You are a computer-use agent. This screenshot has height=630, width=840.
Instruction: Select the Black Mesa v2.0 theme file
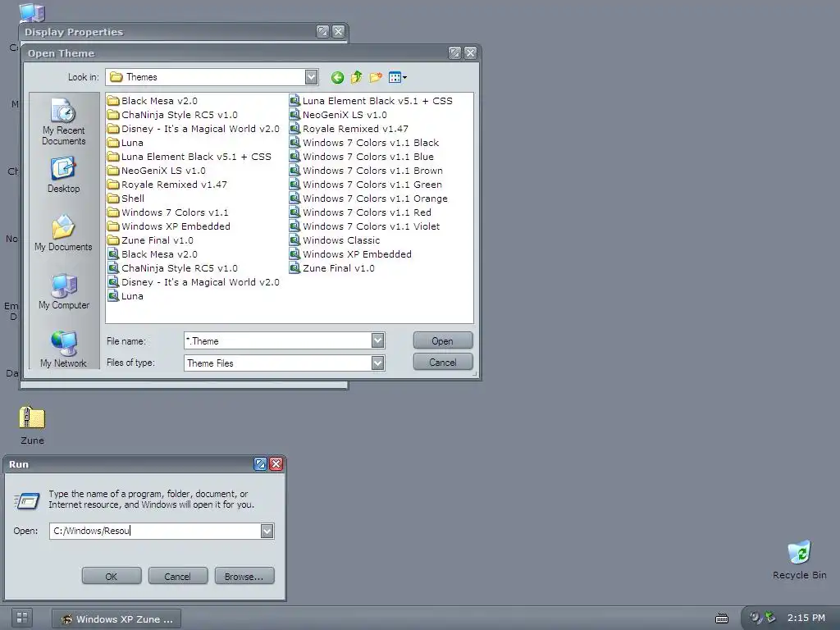(x=152, y=254)
